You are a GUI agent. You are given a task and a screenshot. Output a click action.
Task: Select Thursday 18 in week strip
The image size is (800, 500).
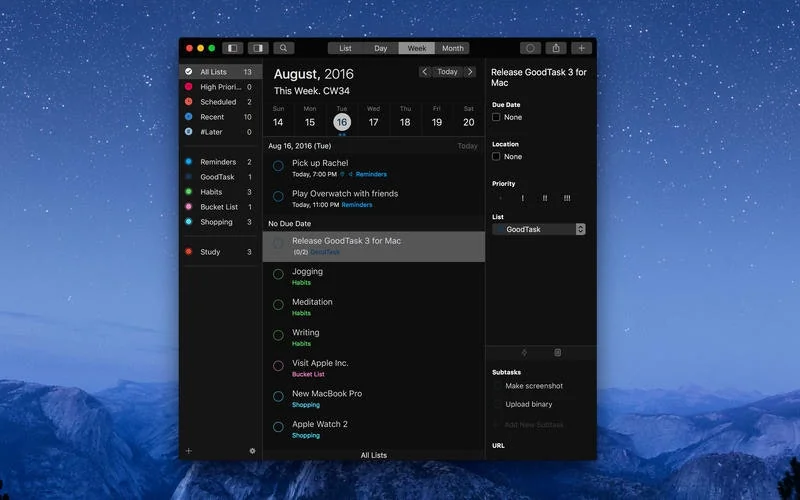coord(405,117)
